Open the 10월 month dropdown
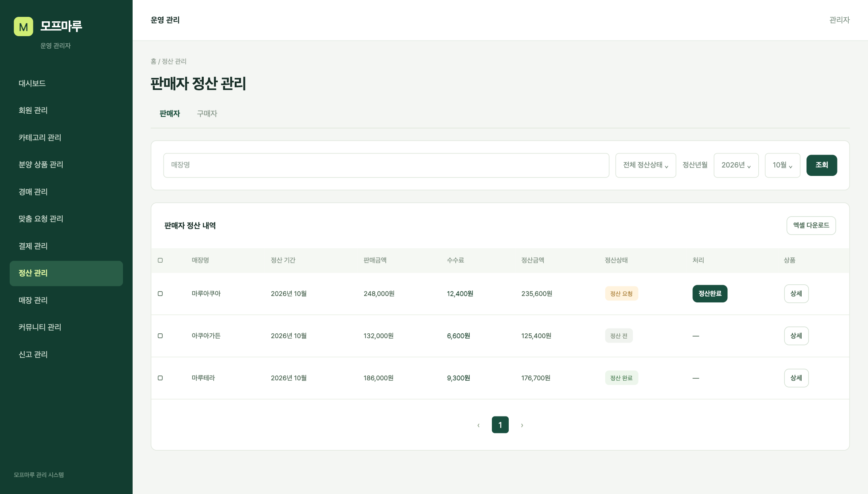Image resolution: width=868 pixels, height=494 pixels. pyautogui.click(x=782, y=165)
